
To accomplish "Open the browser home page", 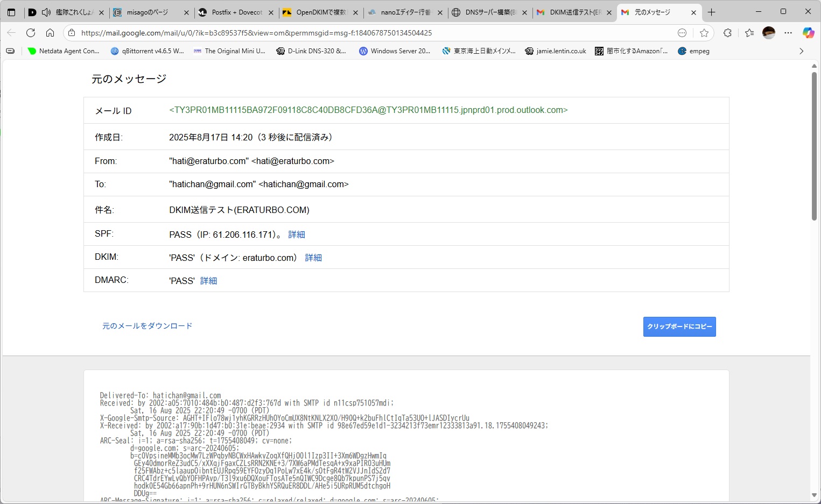I will (x=50, y=33).
